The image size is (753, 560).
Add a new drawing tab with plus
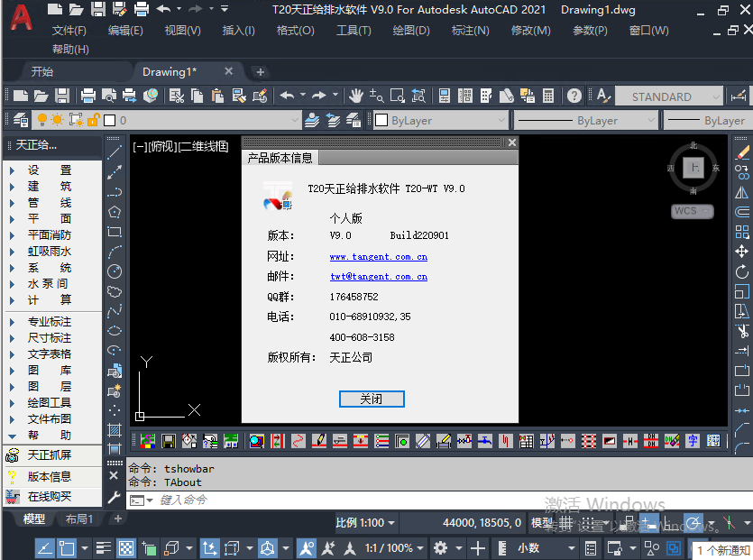tap(261, 72)
